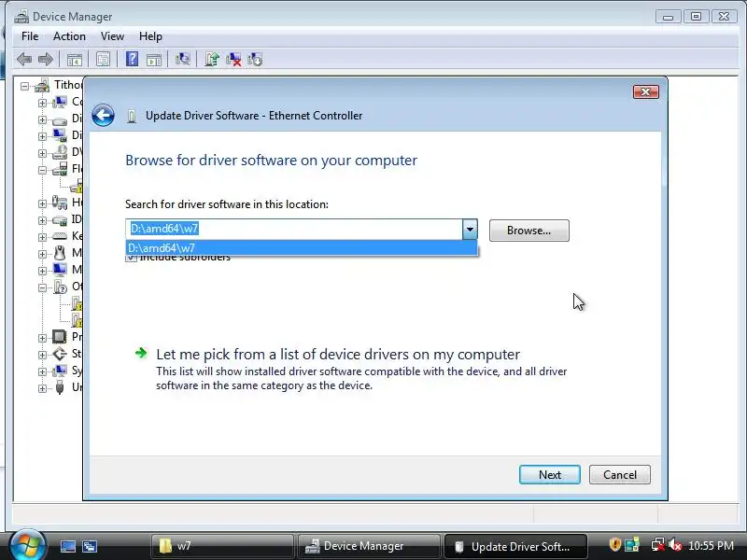This screenshot has height=560, width=747.
Task: Open the Help menu
Action: pyautogui.click(x=150, y=36)
